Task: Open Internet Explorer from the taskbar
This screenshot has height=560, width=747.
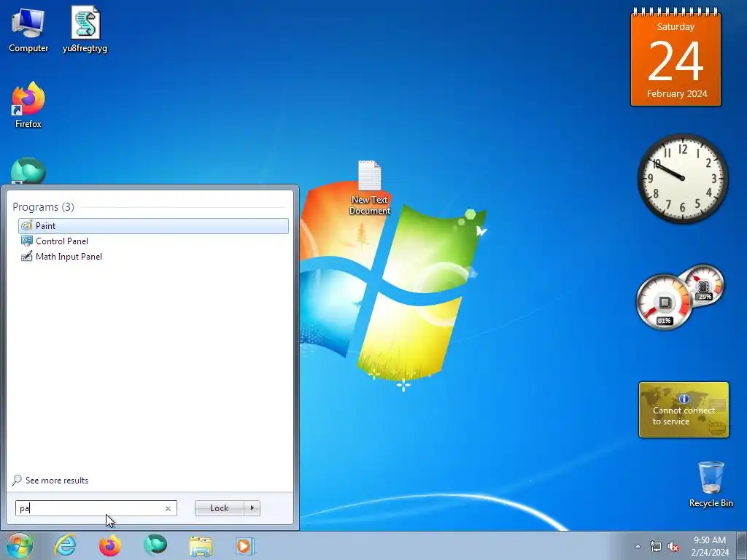Action: [65, 545]
